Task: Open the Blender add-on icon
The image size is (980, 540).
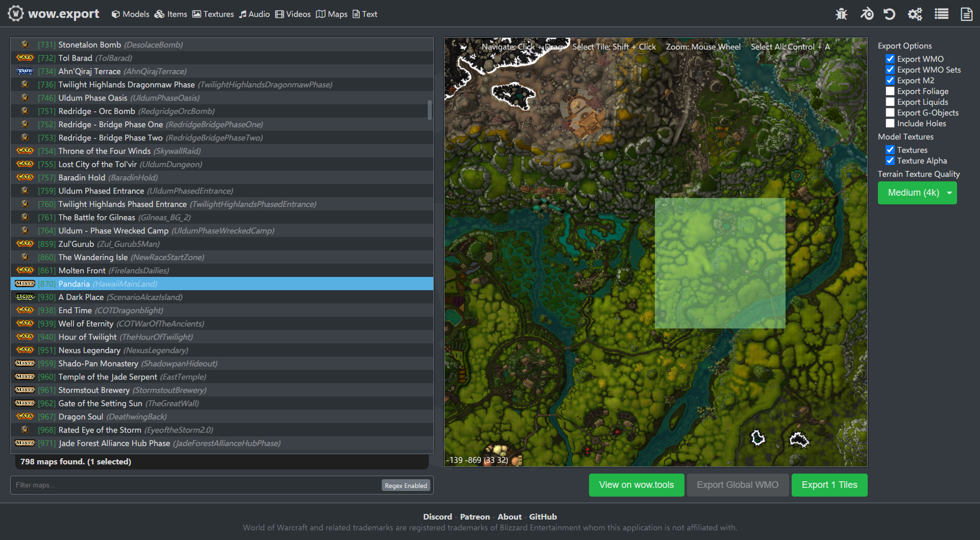Action: point(866,14)
